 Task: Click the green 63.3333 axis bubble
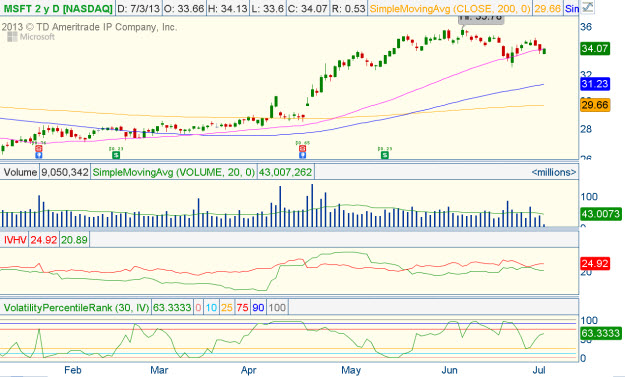click(x=600, y=333)
